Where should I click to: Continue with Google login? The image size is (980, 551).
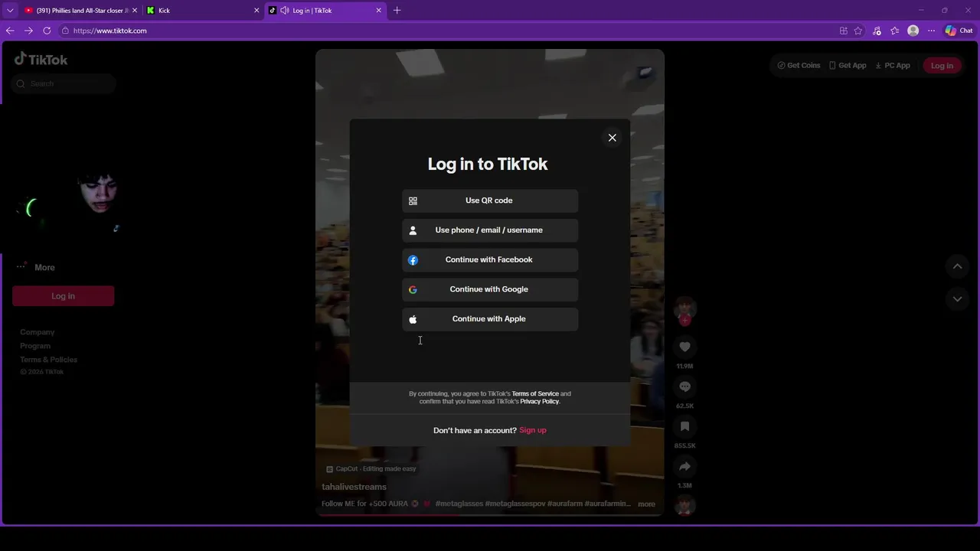(x=490, y=289)
